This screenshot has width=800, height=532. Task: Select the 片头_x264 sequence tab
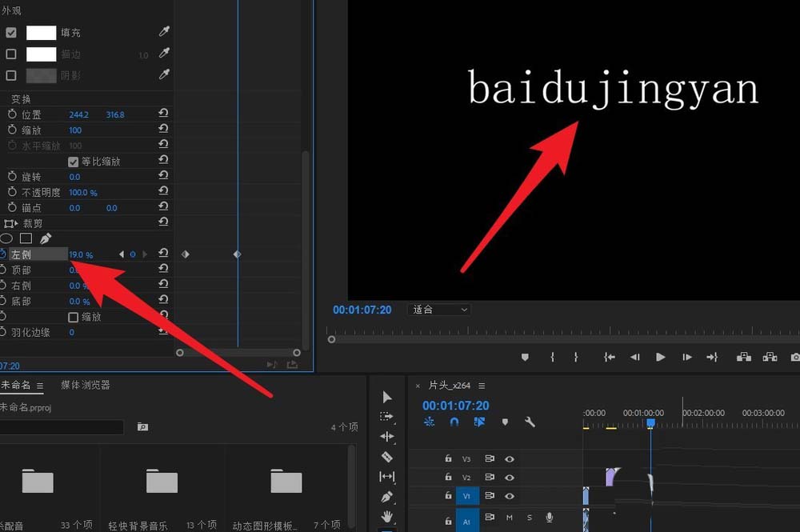449,386
